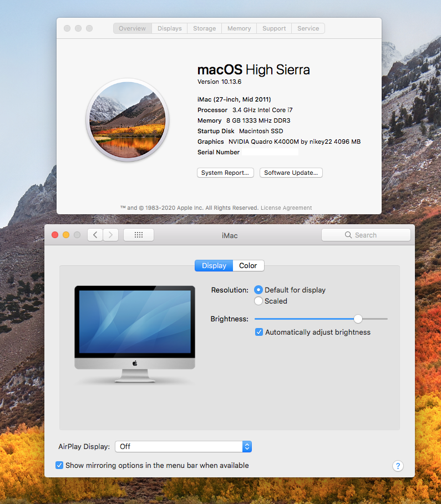Click the macOS High Sierra title text
The width and height of the screenshot is (441, 504).
[x=254, y=70]
